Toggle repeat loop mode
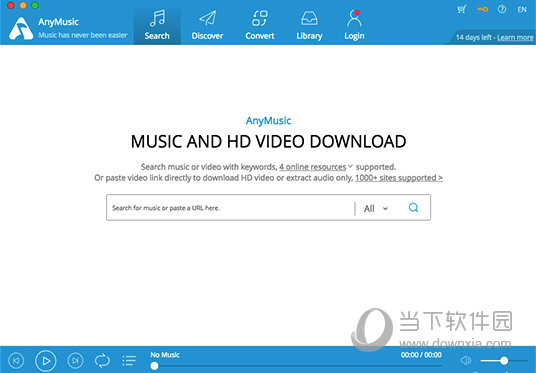The height and width of the screenshot is (373, 536). click(x=102, y=360)
